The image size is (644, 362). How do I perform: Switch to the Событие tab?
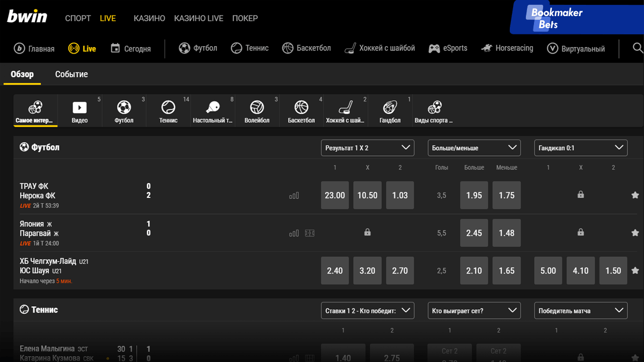(x=71, y=74)
